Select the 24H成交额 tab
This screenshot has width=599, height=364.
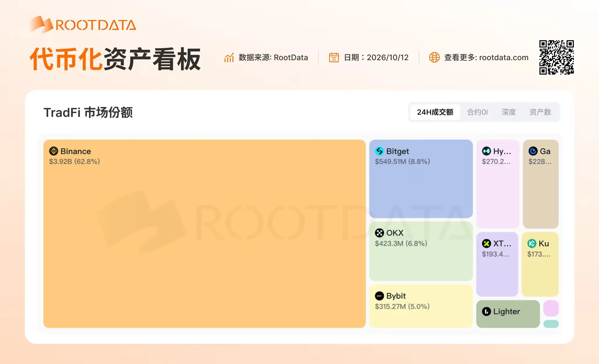(435, 112)
